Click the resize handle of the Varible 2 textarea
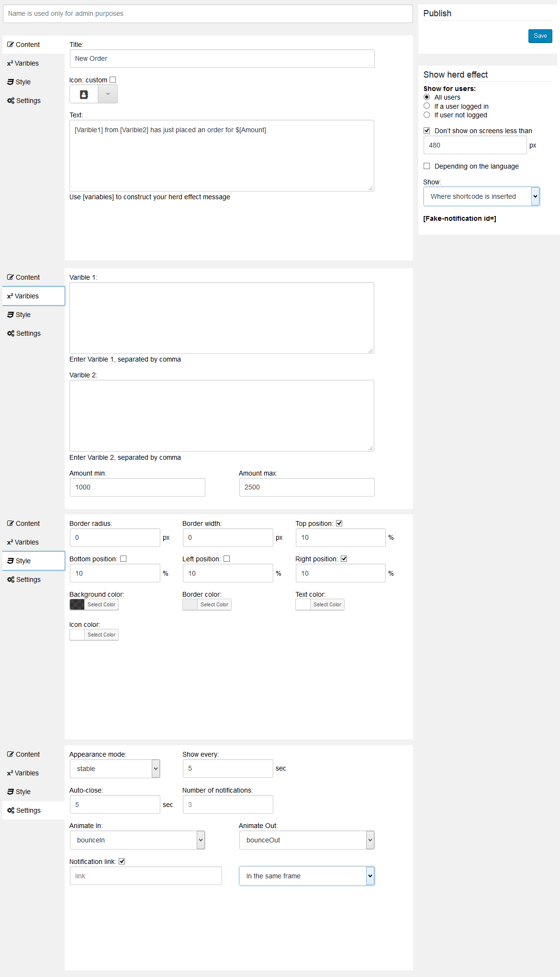The height and width of the screenshot is (977, 560). (x=370, y=448)
